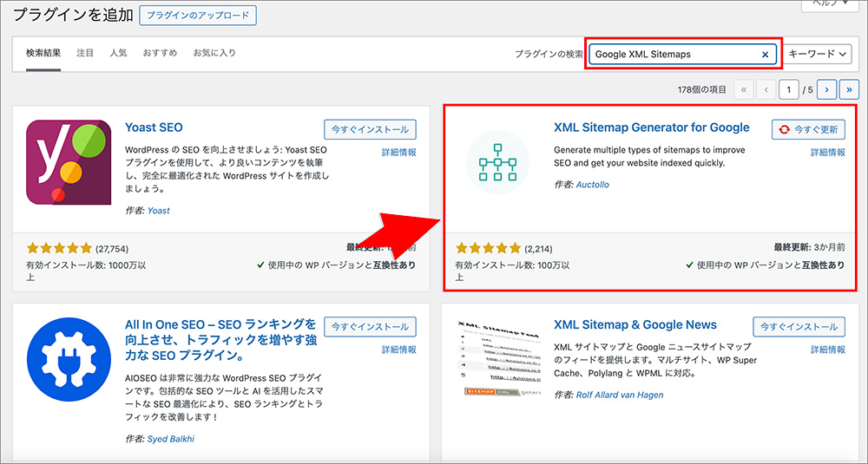Clear the plugin search field with X
Screen dimensions: 868x464
tap(765, 54)
